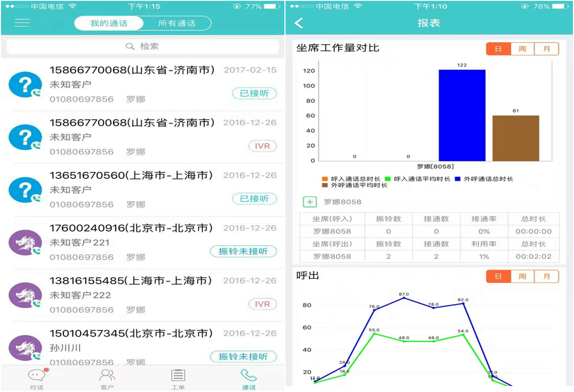Image resolution: width=574 pixels, height=392 pixels.
Task: Click the 检索 search field
Action: 142,47
